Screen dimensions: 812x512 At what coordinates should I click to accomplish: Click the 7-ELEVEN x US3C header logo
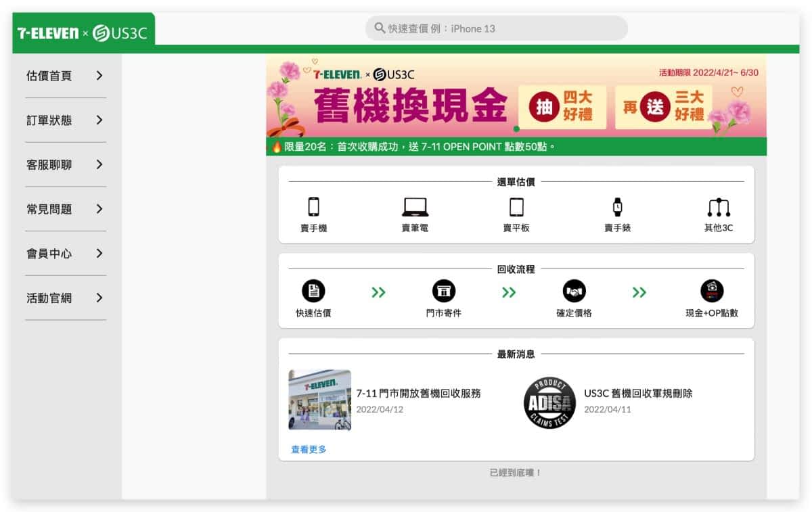[83, 32]
